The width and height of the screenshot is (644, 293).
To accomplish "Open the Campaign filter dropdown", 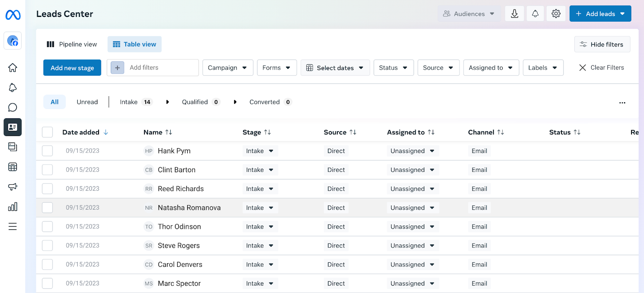I will [228, 68].
